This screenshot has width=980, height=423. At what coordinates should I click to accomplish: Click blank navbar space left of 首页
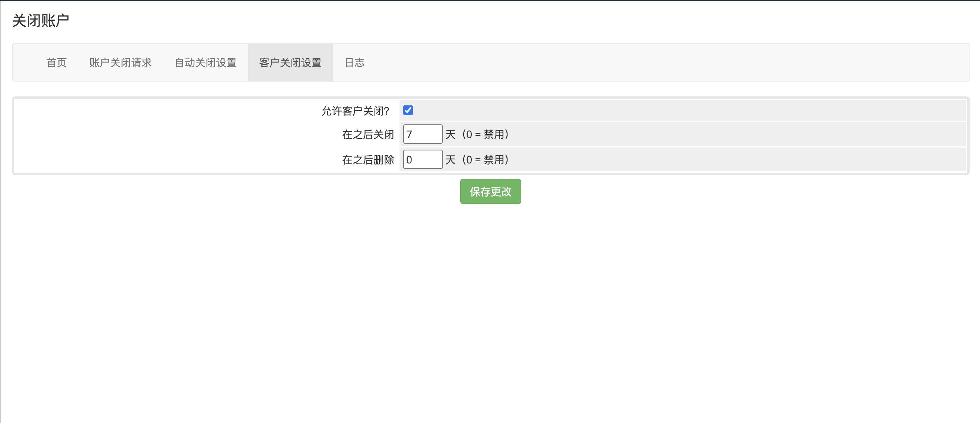(27, 63)
